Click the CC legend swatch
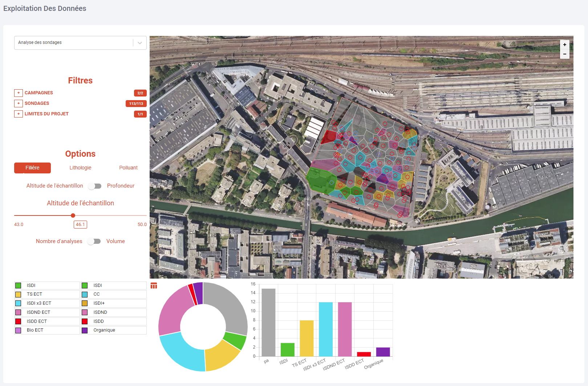This screenshot has width=588, height=386. pyautogui.click(x=85, y=295)
